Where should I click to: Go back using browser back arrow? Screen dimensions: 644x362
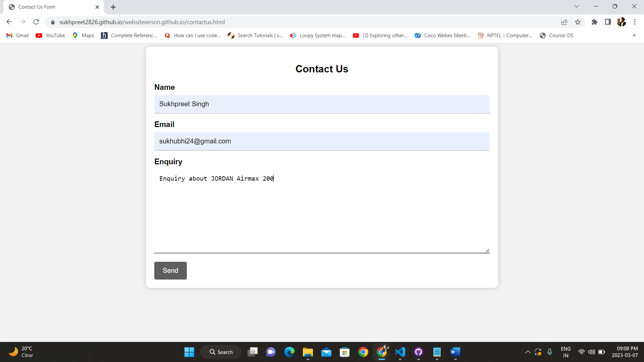(9, 22)
